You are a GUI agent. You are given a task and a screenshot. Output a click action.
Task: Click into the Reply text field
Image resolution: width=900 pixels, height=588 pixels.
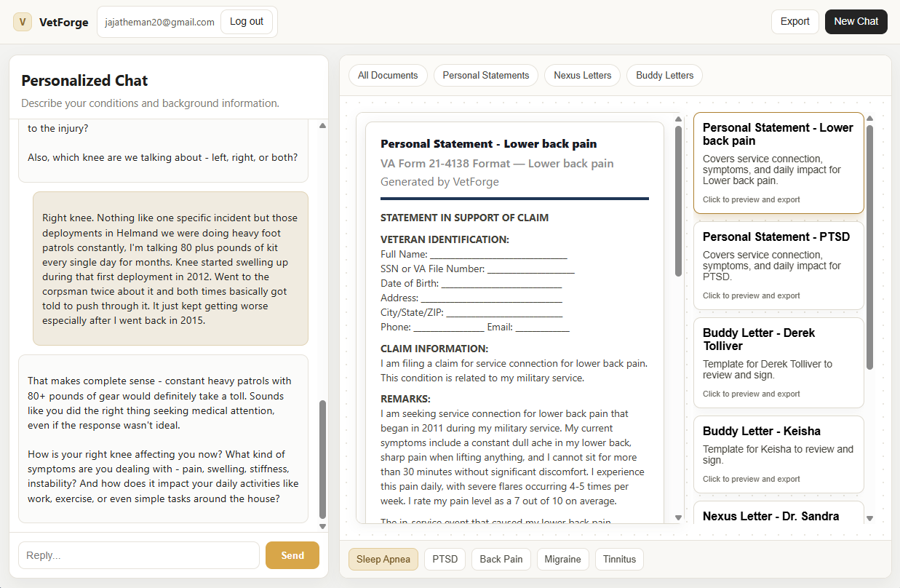[138, 555]
